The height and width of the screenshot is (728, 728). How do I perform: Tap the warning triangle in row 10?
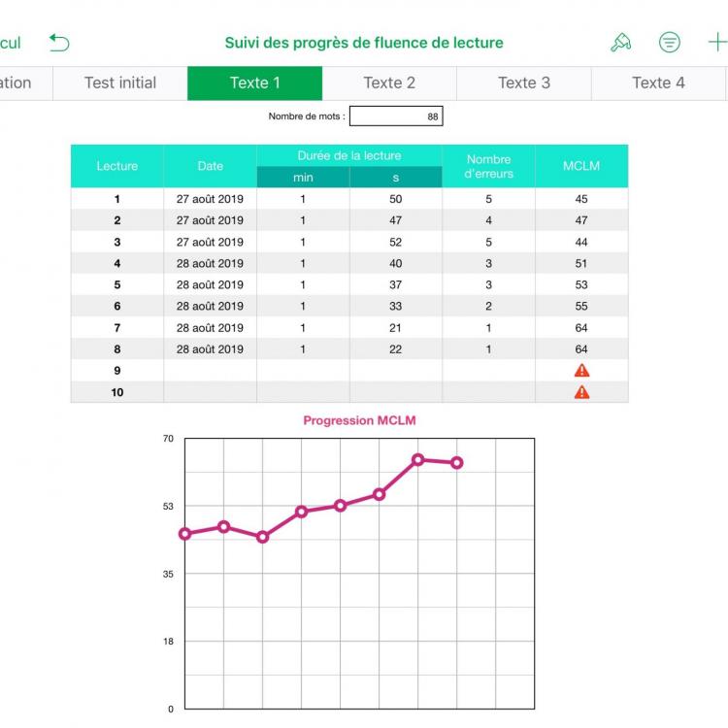(x=581, y=392)
